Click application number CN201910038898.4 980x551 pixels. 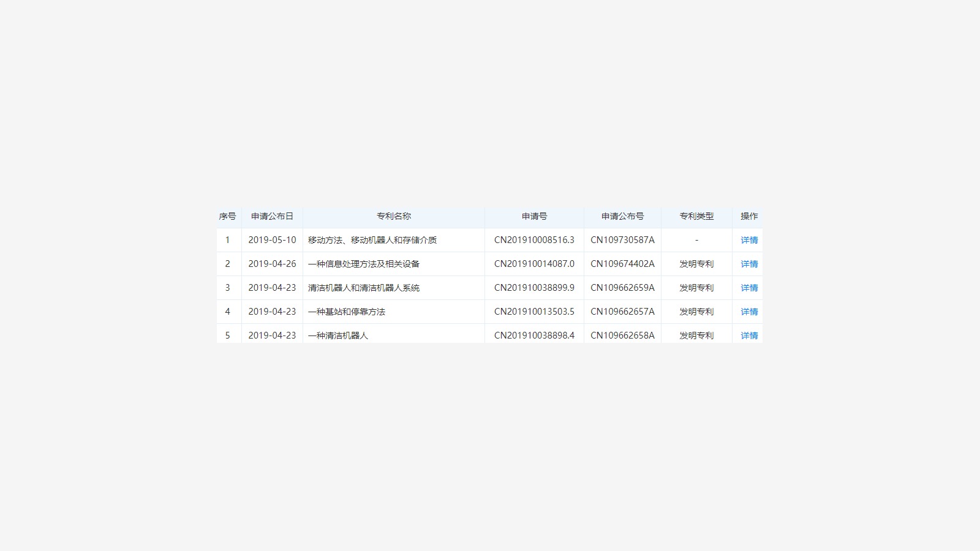[534, 335]
